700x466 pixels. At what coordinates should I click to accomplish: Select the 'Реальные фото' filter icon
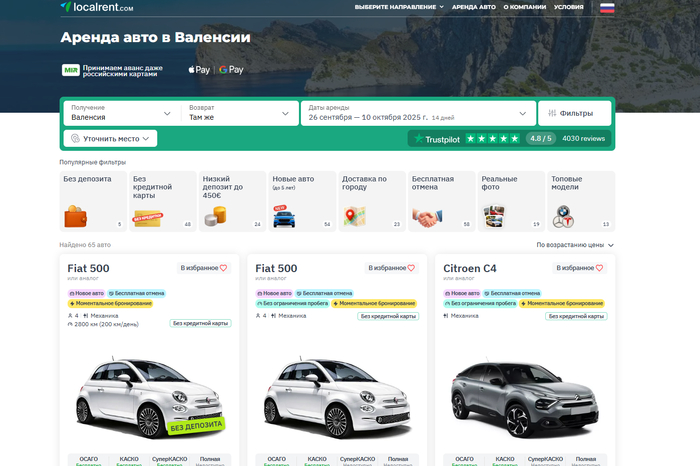click(493, 216)
